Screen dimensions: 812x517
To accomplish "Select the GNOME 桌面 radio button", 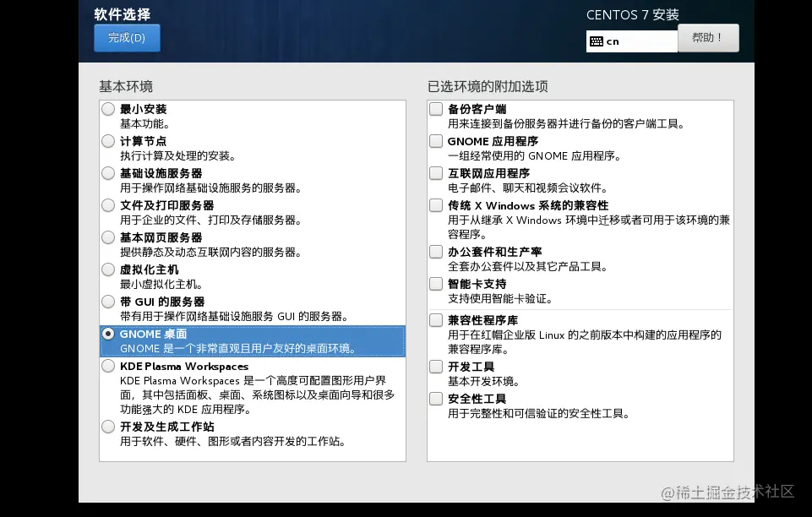I will click(x=108, y=334).
